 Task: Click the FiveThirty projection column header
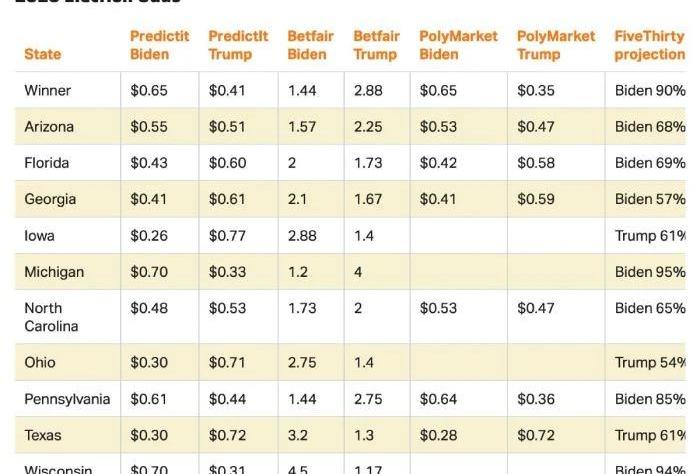(x=650, y=45)
